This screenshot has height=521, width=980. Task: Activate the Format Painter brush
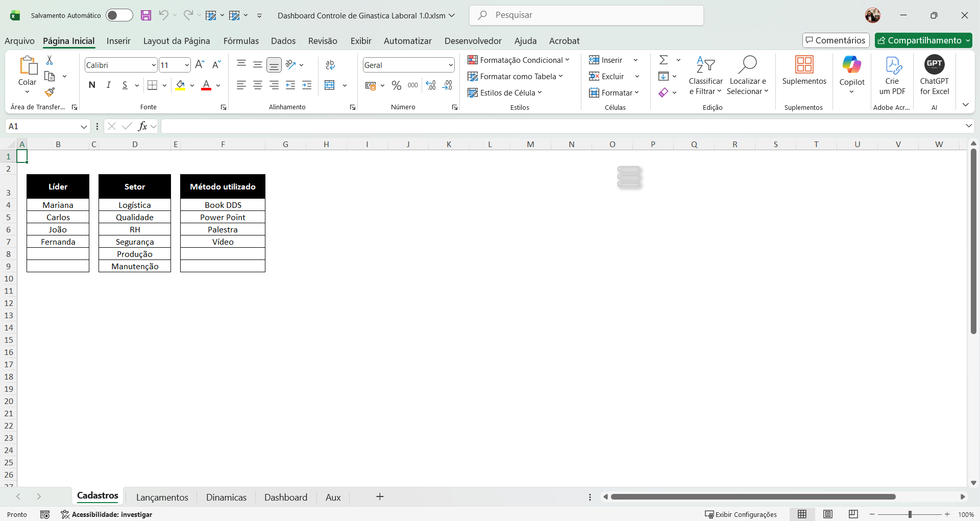pos(49,92)
